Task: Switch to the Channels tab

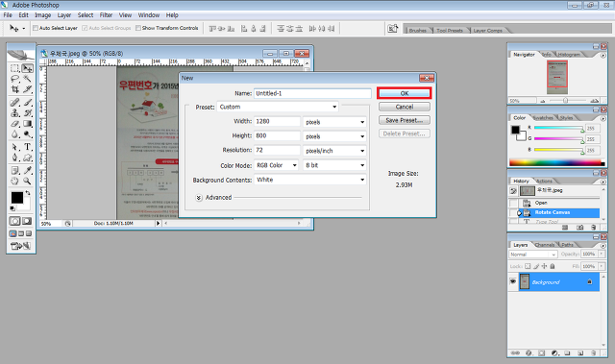Action: point(545,245)
